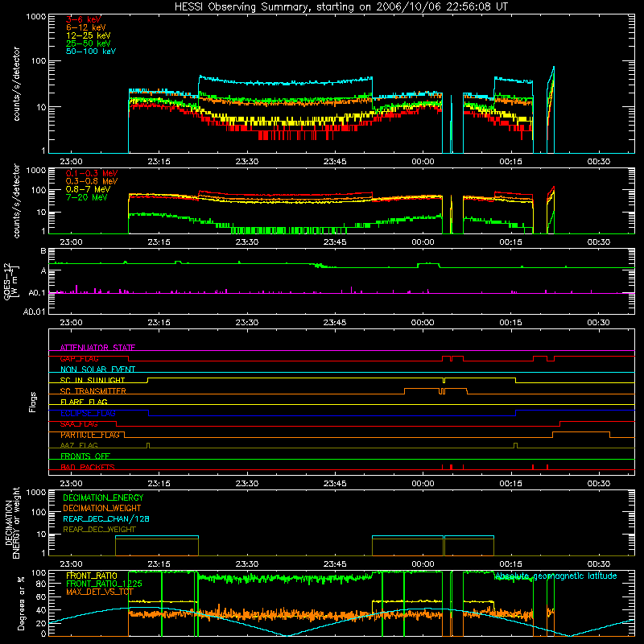Click the 80 tick label on bottom panel

pos(41,584)
